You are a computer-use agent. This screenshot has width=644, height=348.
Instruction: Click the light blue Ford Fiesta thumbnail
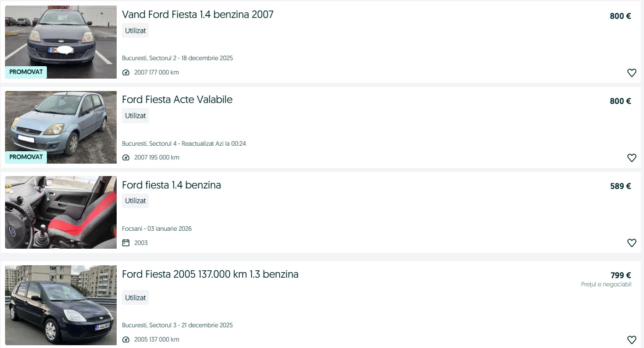tap(61, 127)
